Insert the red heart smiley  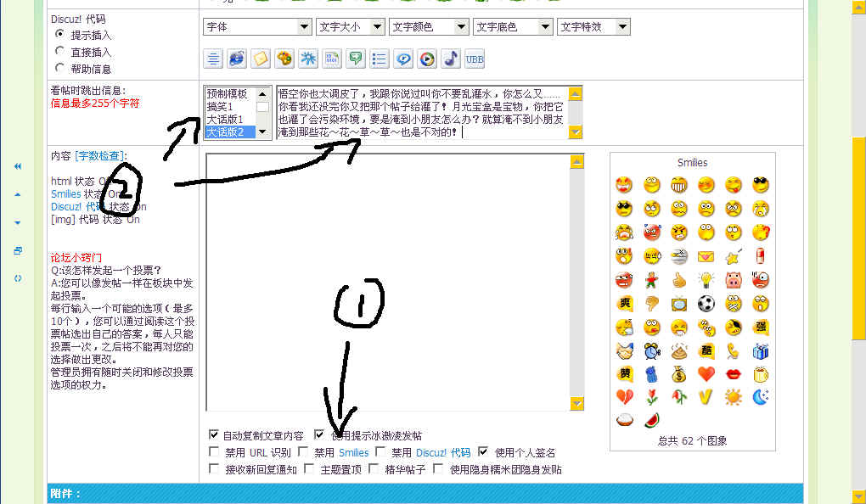pos(706,373)
